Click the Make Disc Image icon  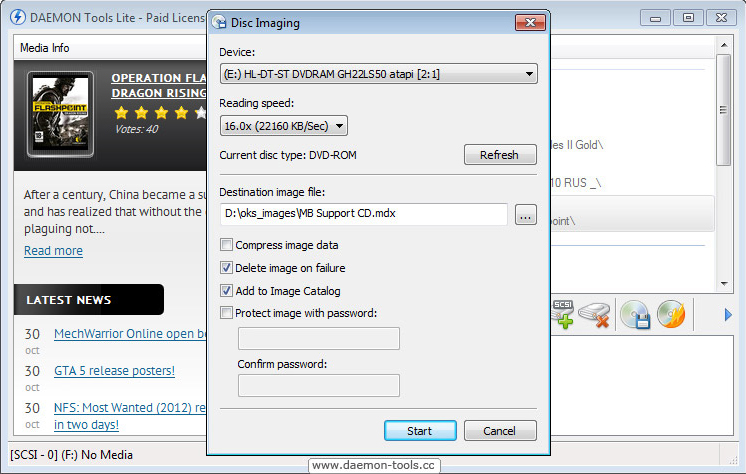[x=635, y=315]
